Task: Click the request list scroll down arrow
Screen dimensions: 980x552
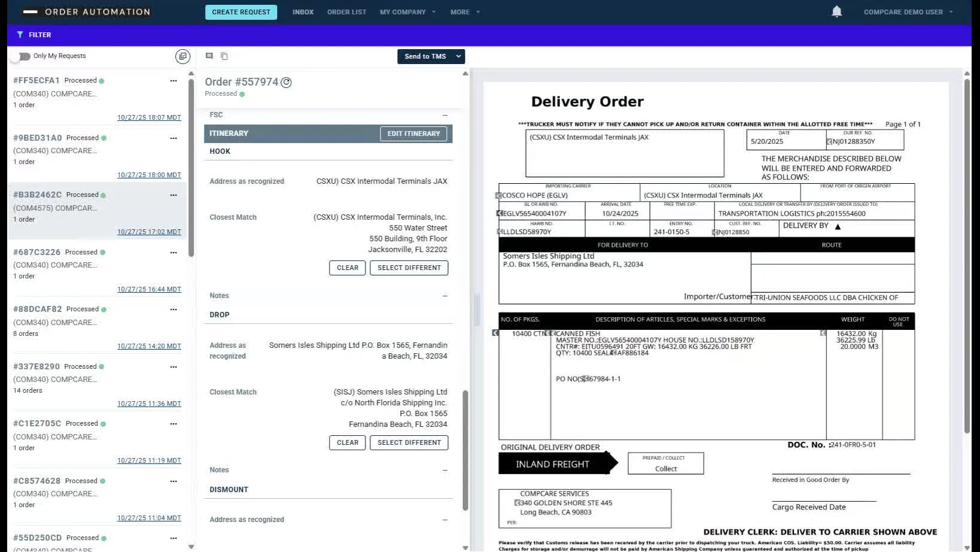Action: coord(191,547)
